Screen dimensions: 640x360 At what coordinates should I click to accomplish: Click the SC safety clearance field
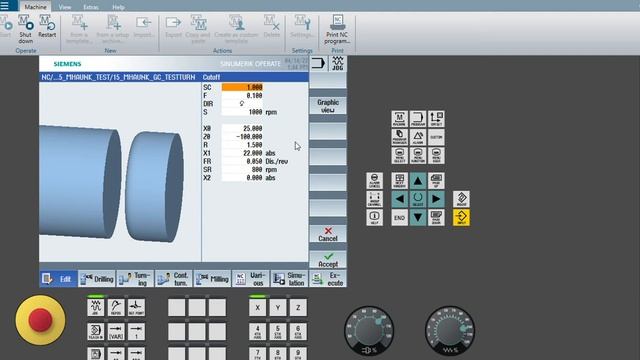(x=242, y=87)
